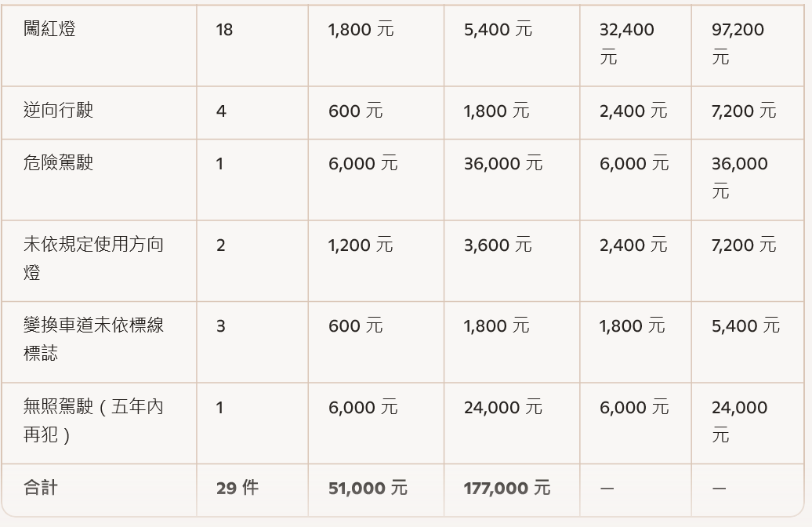Select the 51,000 元 total cell

click(x=368, y=488)
